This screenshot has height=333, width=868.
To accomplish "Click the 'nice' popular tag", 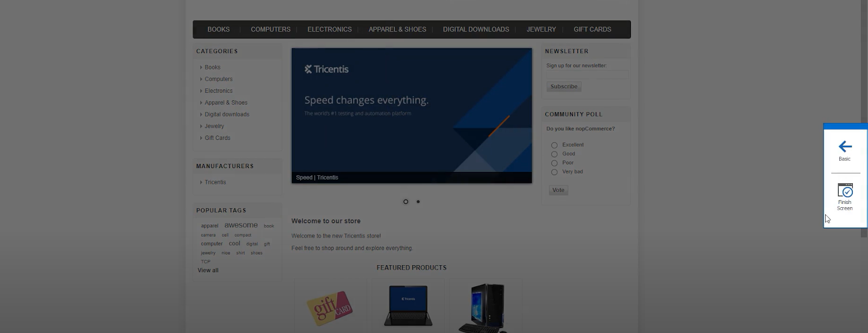I will click(226, 253).
